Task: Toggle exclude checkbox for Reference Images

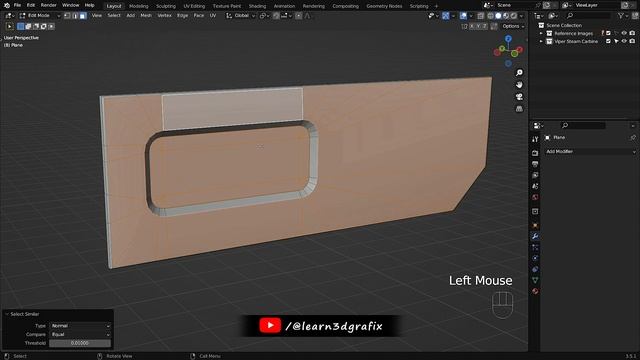Action: tap(608, 33)
